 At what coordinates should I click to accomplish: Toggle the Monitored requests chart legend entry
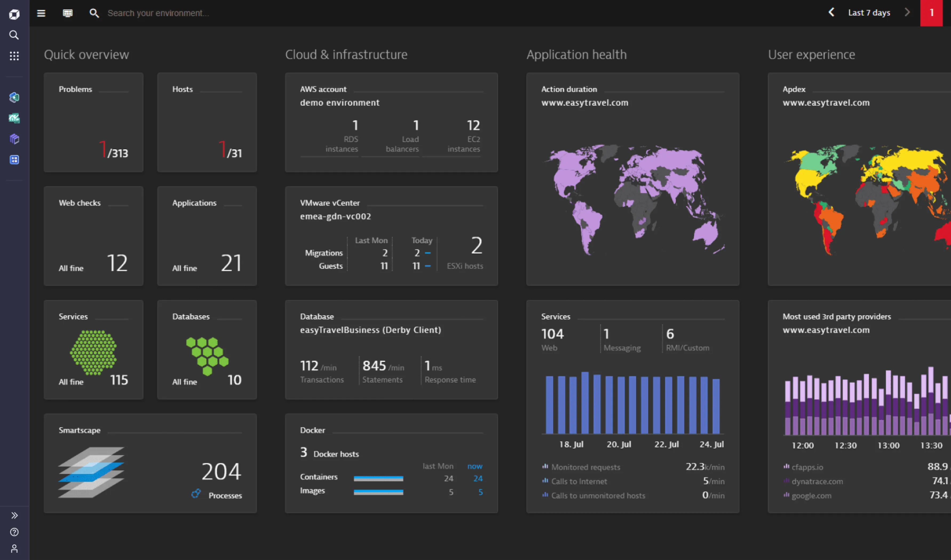(585, 467)
